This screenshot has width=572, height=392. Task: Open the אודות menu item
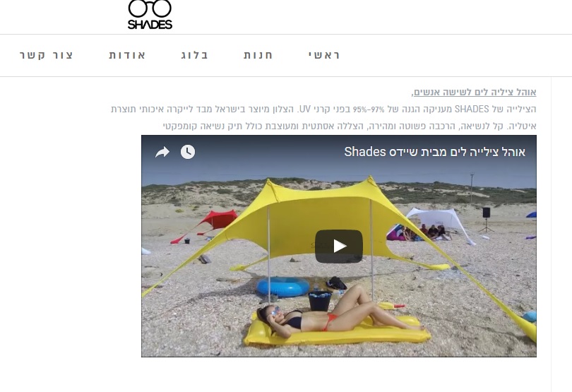tap(127, 55)
